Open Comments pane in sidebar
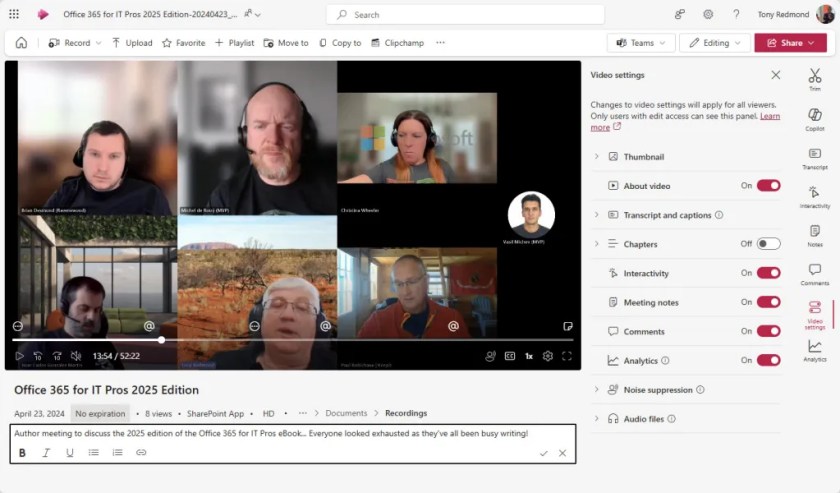This screenshot has width=840, height=493. (815, 274)
